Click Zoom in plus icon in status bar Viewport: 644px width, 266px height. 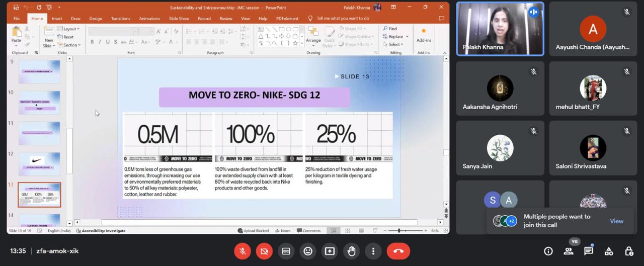(x=426, y=231)
